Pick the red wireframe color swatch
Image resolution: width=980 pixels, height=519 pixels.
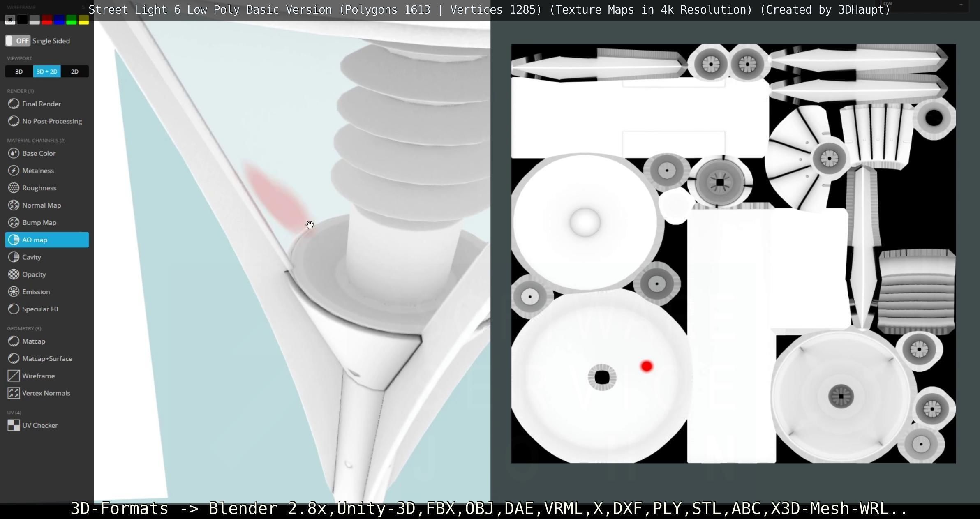pos(47,20)
